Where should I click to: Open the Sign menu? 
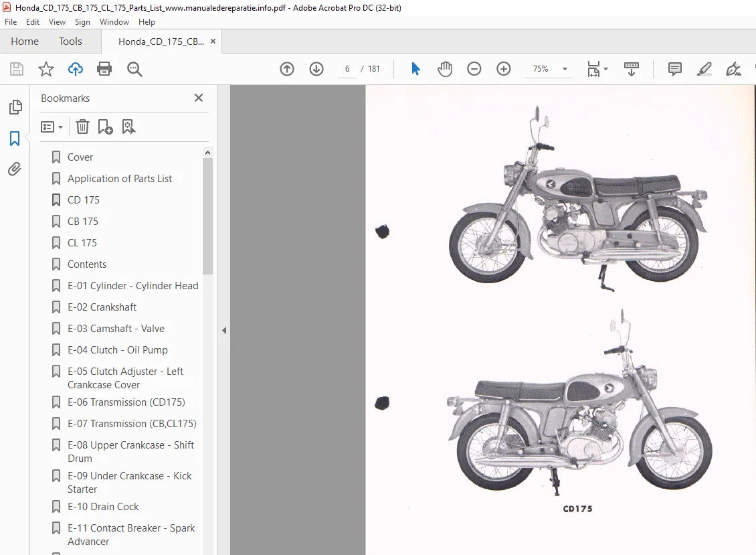(x=82, y=22)
